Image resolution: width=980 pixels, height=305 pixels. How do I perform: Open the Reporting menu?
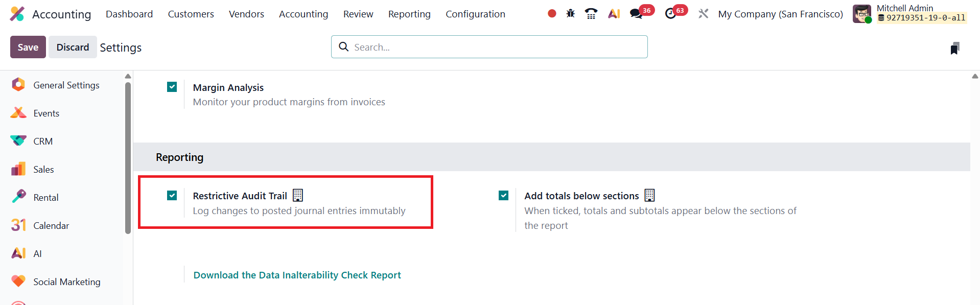[x=409, y=14]
